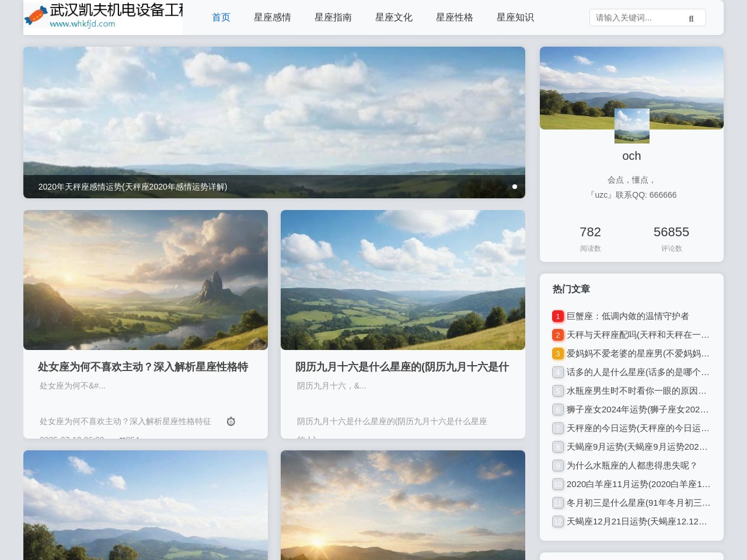Open hot article 为什么水瓶座的人都患得患失呢

632,466
